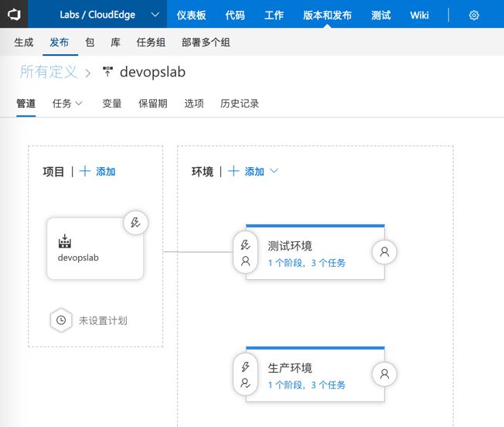
Task: Expand the 任务 tab dropdown
Action: tap(79, 103)
